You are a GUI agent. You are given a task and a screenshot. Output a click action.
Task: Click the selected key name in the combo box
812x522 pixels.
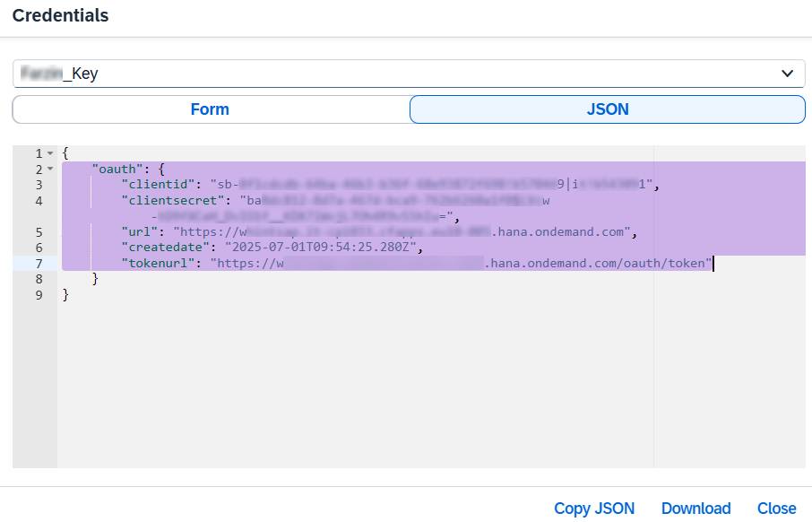(59, 74)
